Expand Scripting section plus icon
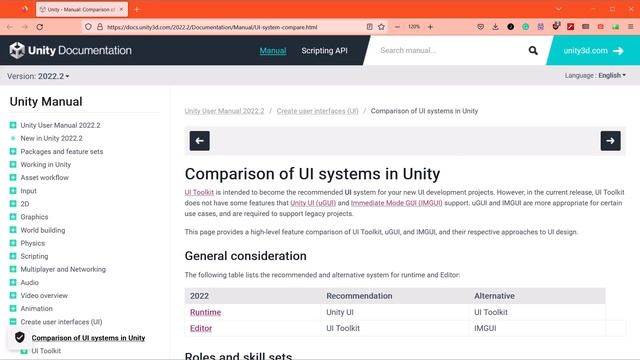Image resolution: width=640 pixels, height=360 pixels. pyautogui.click(x=13, y=256)
